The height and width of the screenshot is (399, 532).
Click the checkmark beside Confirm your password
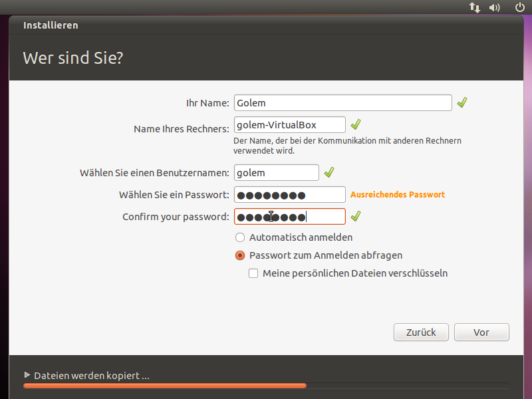[356, 216]
